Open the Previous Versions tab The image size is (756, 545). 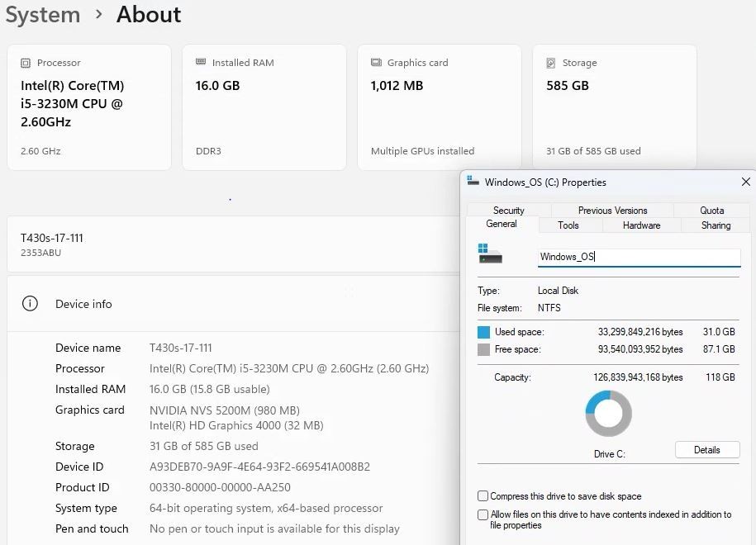pyautogui.click(x=612, y=210)
